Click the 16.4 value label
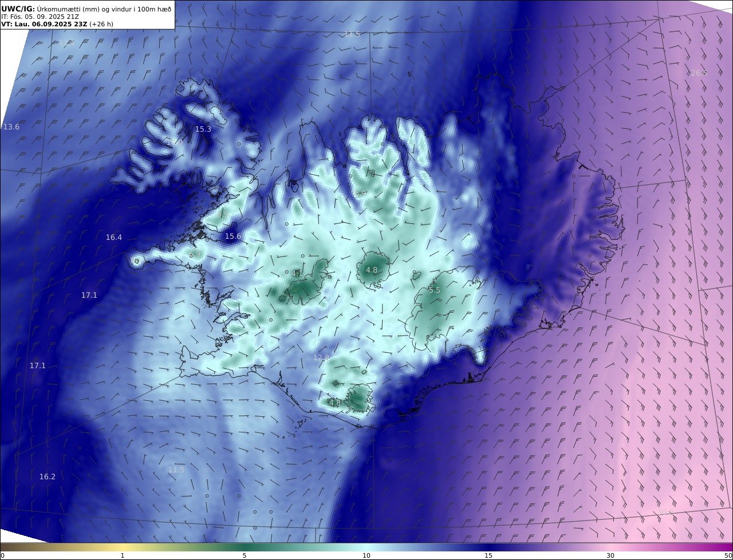733x560 pixels. (114, 238)
